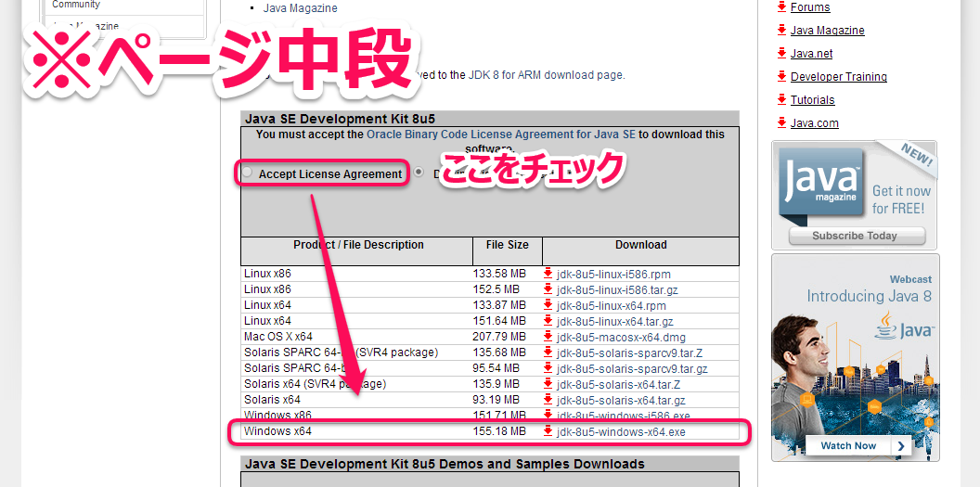The width and height of the screenshot is (980, 487).
Task: Click Introducing Java 8 webcast banner image
Action: coord(856,358)
